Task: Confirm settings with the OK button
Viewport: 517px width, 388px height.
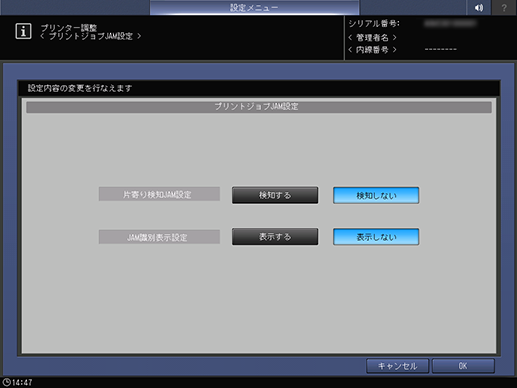Action: click(x=463, y=366)
